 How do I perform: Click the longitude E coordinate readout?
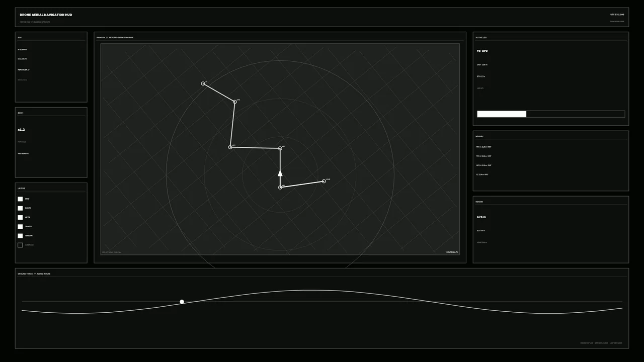[x=22, y=59]
